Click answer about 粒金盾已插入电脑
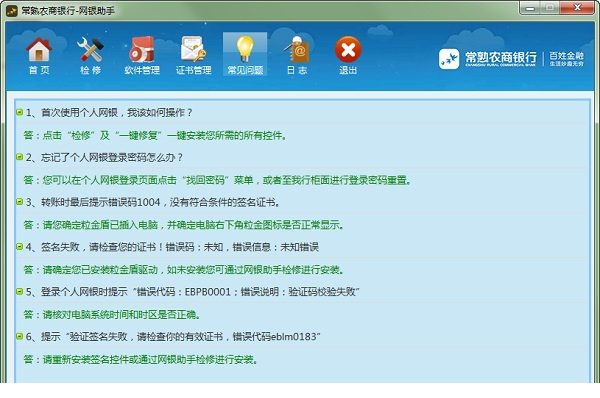This screenshot has height=398, width=600. click(184, 225)
